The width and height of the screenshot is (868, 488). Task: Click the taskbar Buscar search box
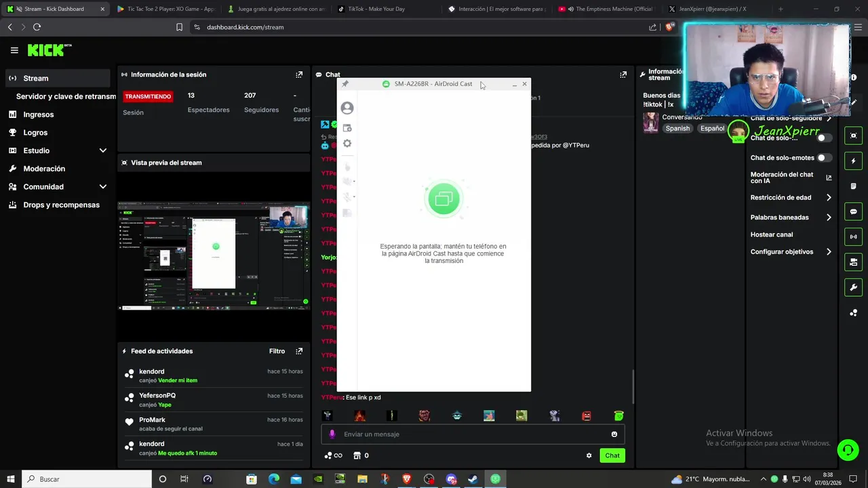coord(87,479)
